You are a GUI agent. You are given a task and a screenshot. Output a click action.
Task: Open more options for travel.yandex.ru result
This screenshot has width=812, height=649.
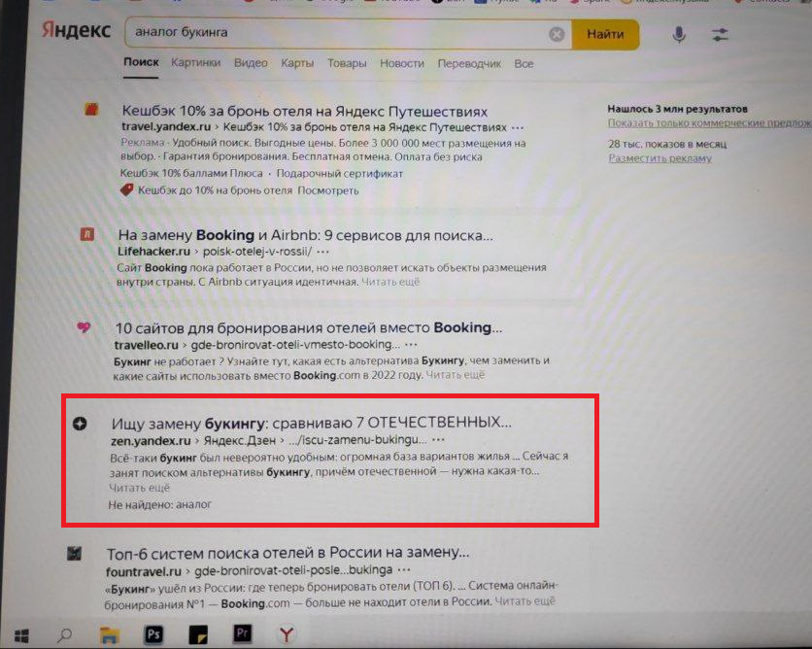pyautogui.click(x=517, y=127)
